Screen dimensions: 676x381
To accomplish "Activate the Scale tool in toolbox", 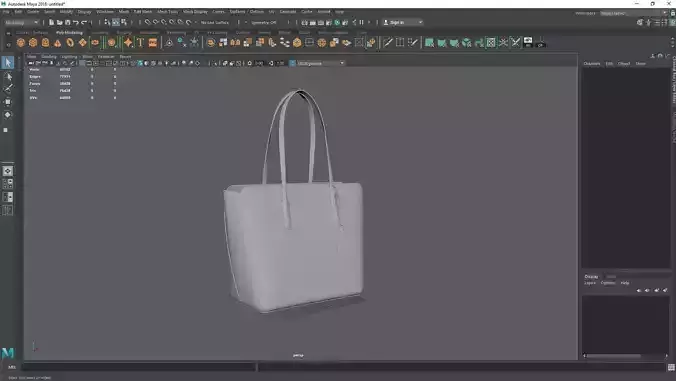I will [6, 130].
